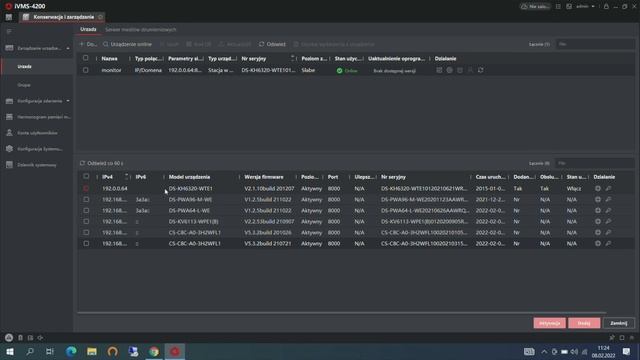The width and height of the screenshot is (640, 360).
Task: Select Urządz. in the sidebar
Action: click(x=24, y=67)
